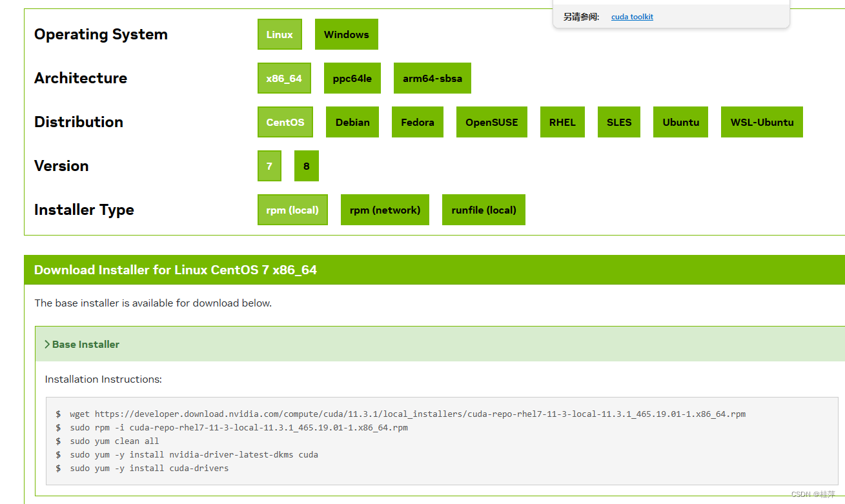Select version 8

(307, 166)
